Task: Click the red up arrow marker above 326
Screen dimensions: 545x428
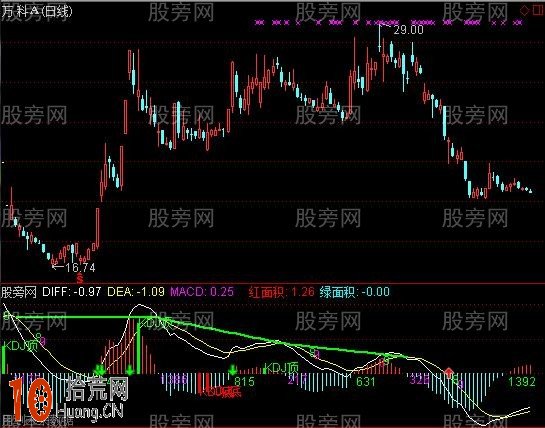Action: coord(449,372)
